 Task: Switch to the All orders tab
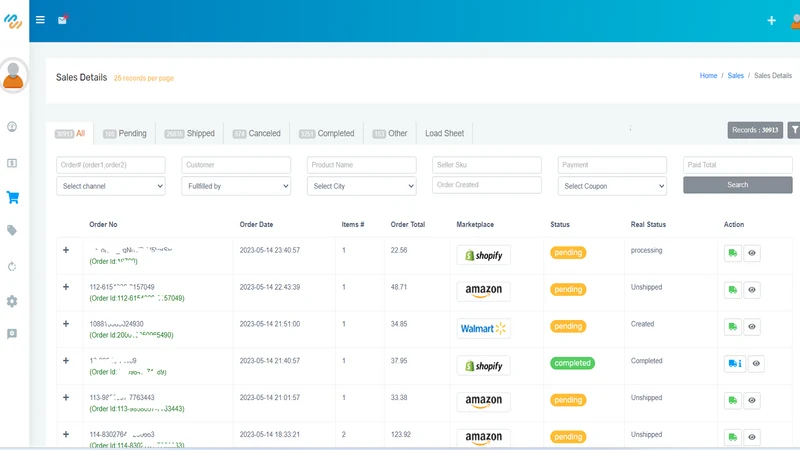(70, 133)
